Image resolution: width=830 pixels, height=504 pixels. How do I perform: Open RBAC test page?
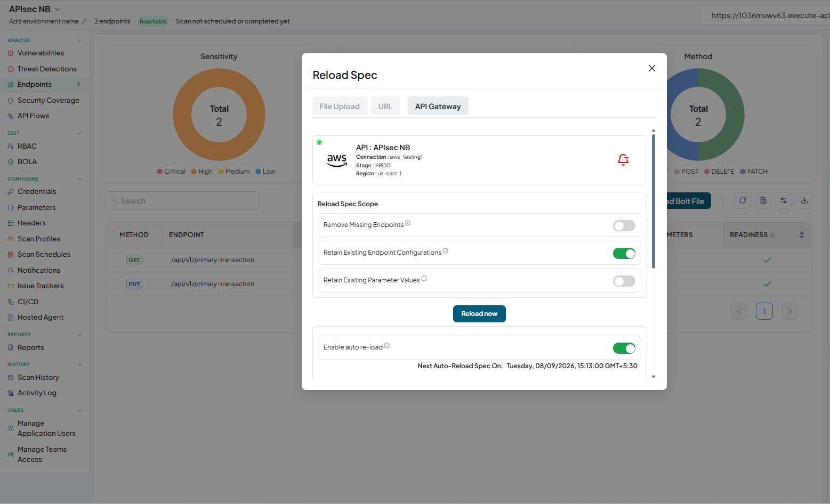[27, 147]
